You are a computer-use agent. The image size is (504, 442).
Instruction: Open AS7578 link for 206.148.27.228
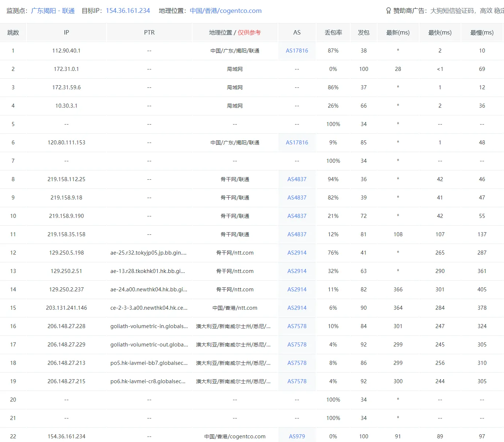point(297,326)
